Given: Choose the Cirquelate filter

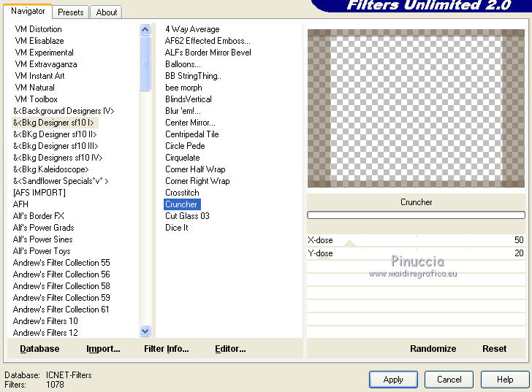Looking at the screenshot, I should [x=183, y=158].
